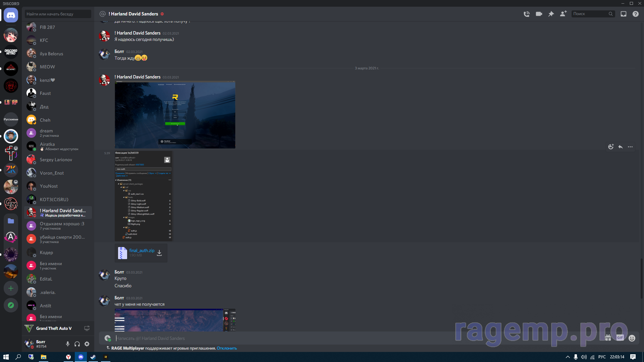Open the Кодер conversation
The image size is (644, 362).
click(x=58, y=252)
